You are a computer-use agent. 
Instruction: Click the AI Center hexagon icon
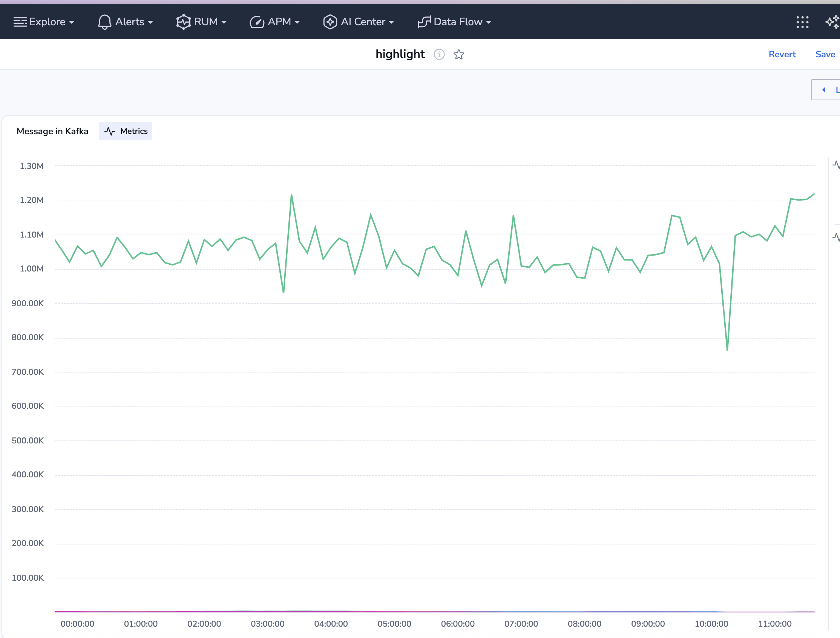coord(330,22)
